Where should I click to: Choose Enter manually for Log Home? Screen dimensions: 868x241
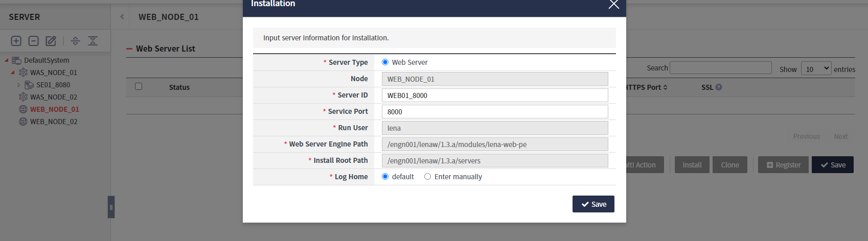(x=428, y=177)
